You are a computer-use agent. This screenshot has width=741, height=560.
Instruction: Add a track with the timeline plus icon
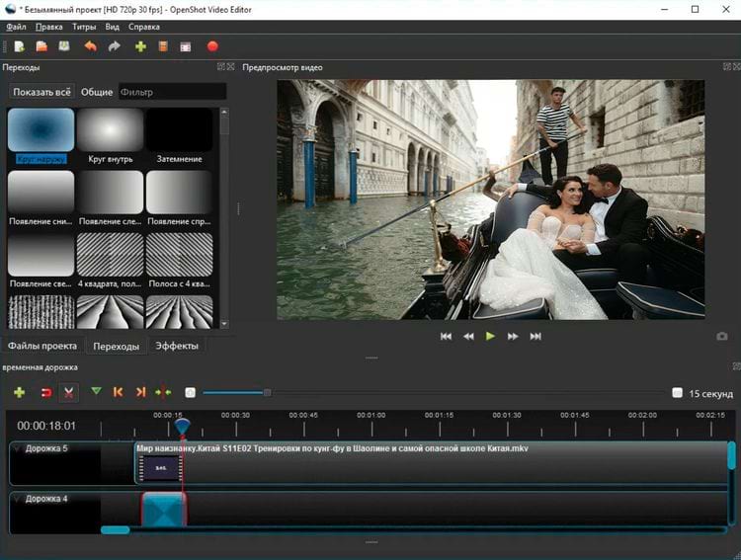pyautogui.click(x=19, y=392)
